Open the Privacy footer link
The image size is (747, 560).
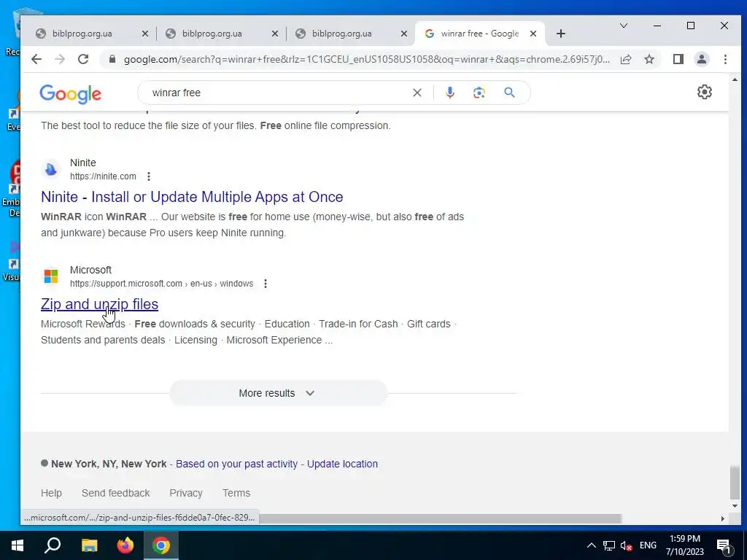point(186,494)
